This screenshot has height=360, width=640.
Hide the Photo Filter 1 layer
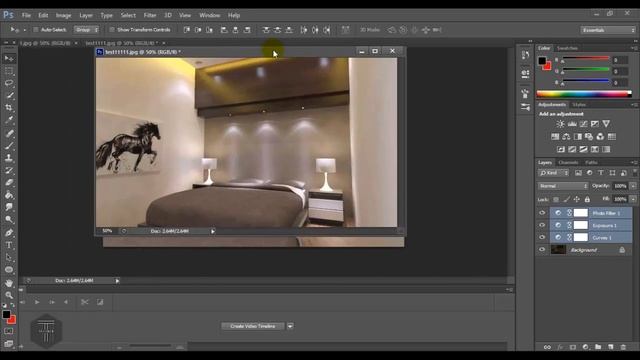[x=542, y=213]
